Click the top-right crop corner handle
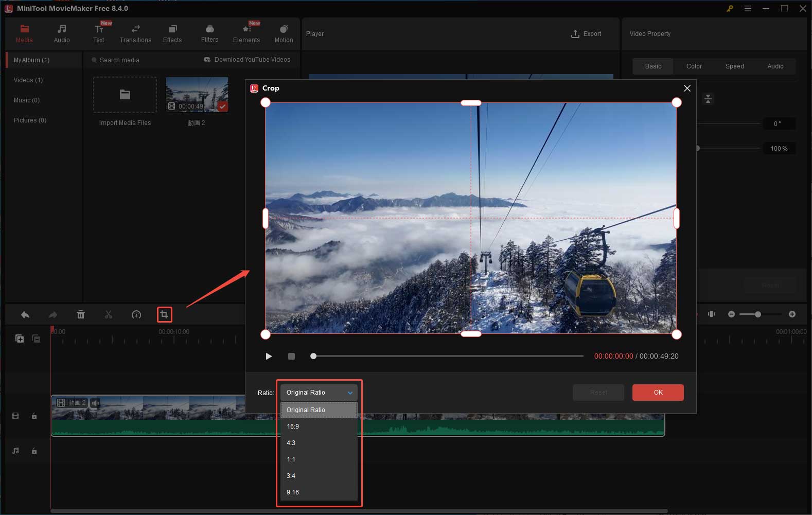This screenshot has width=812, height=515. (677, 102)
